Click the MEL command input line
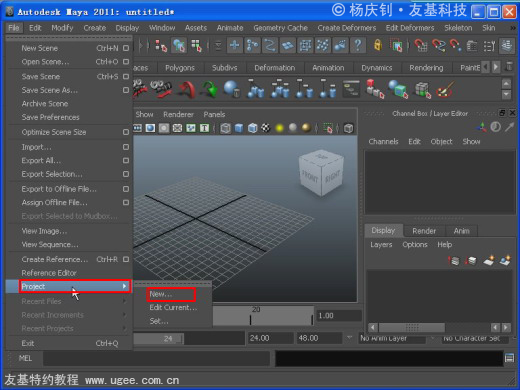The image size is (520, 390). click(x=156, y=359)
